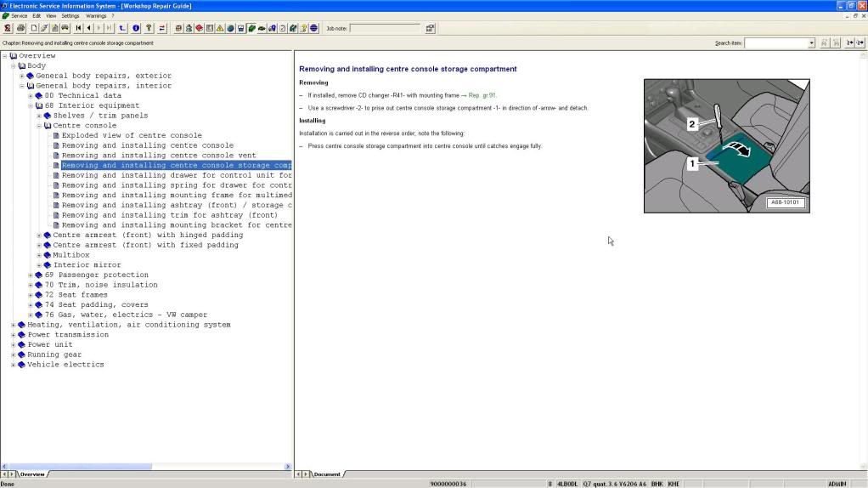Click the blue information icon
868x488 pixels.
coord(136,28)
